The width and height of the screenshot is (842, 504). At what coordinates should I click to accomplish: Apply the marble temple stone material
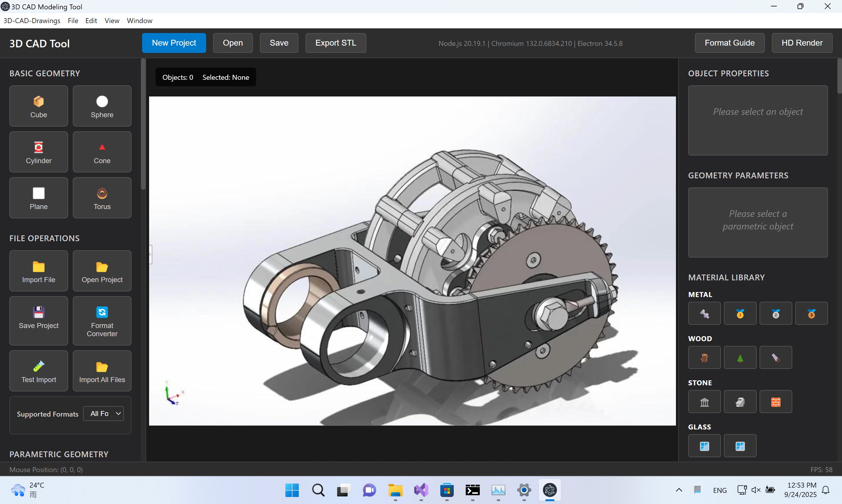tap(704, 401)
